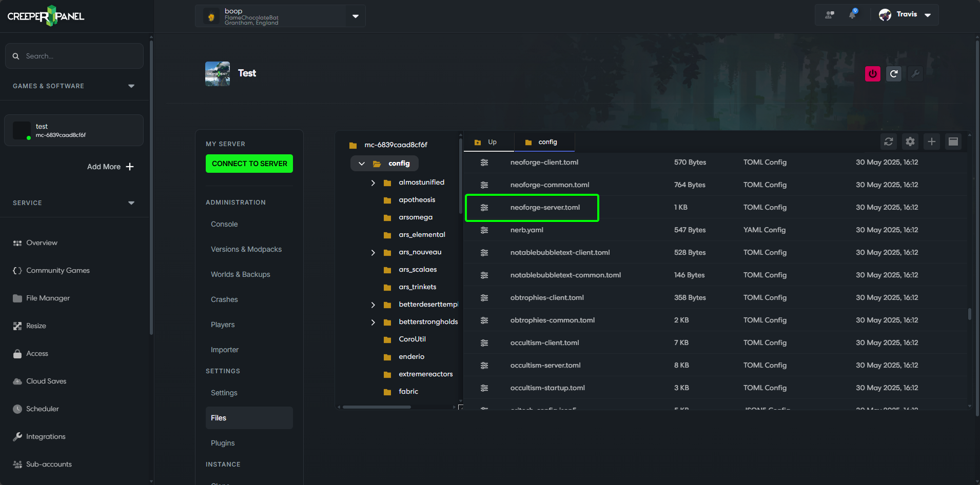Open the Worlds & Backups page

pos(240,274)
